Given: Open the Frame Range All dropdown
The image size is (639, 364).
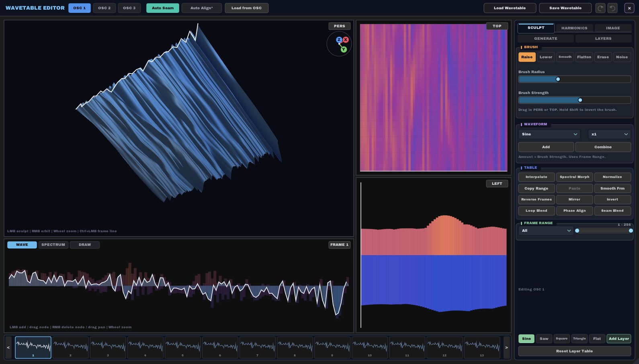Looking at the screenshot, I should [x=546, y=231].
